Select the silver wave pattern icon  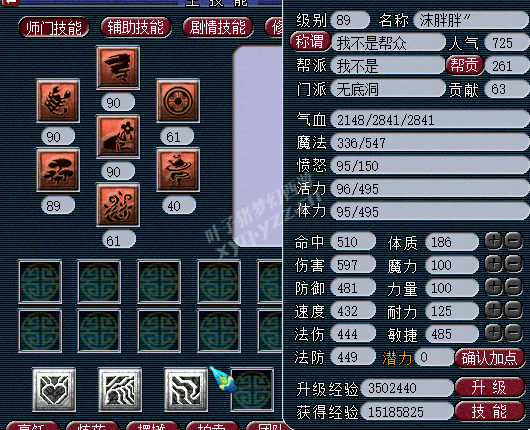[120, 390]
